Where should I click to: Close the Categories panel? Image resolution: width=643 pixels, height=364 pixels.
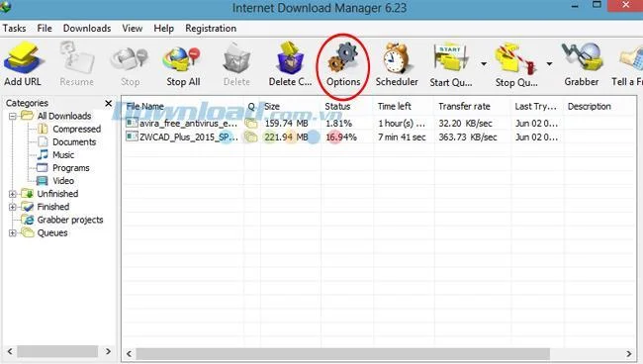(108, 103)
